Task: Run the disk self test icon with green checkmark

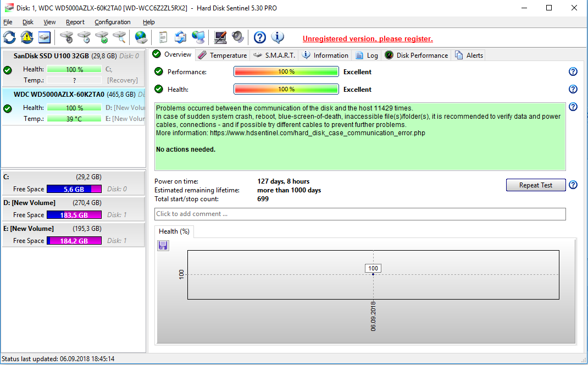Action: pos(101,37)
